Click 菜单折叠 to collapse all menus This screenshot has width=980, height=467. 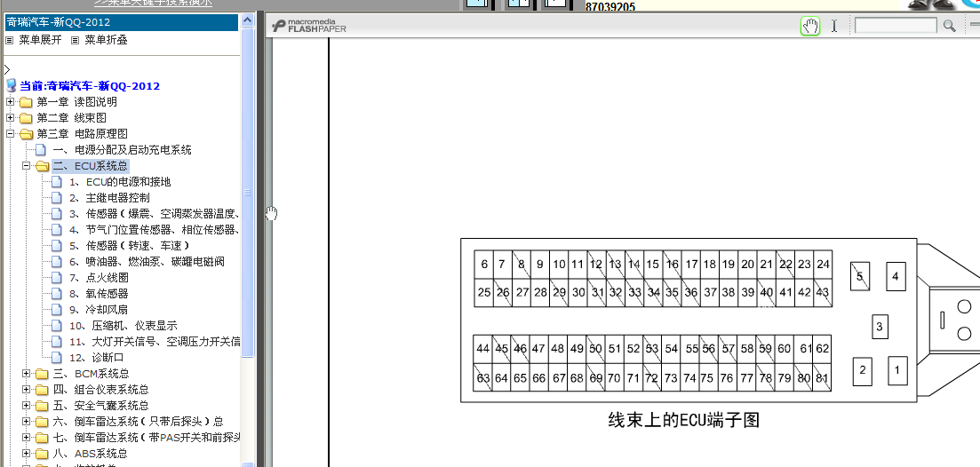tap(107, 40)
